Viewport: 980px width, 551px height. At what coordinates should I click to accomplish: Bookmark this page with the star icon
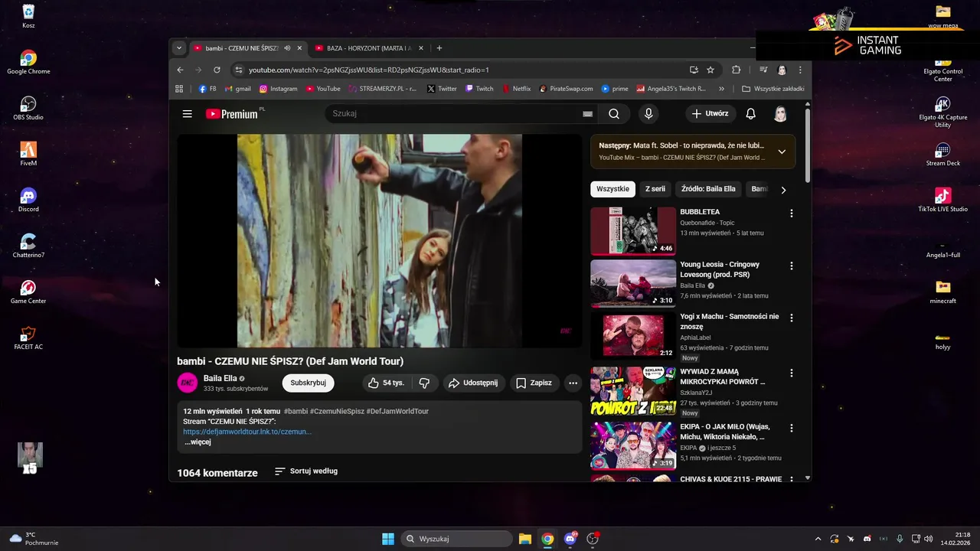click(710, 70)
